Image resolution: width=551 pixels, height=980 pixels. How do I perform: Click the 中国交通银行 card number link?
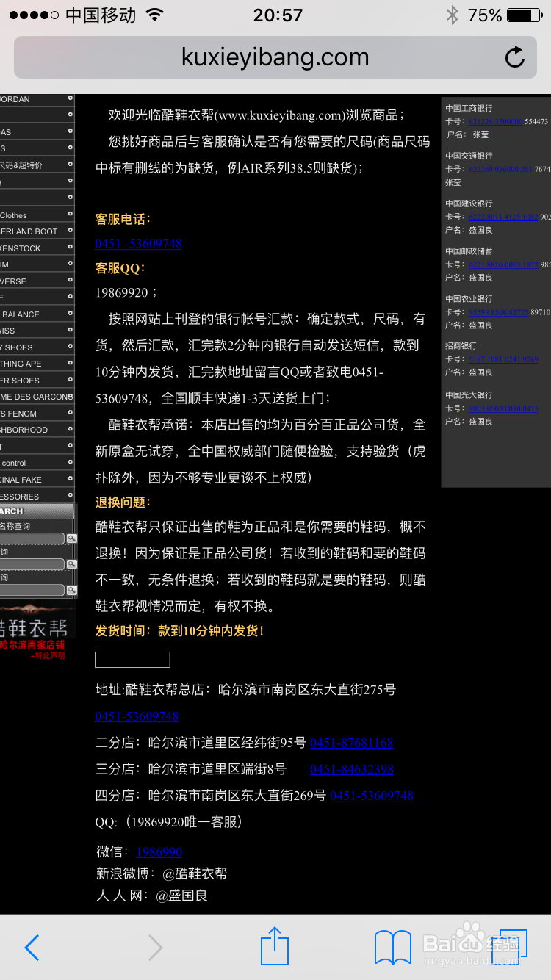[x=500, y=170]
